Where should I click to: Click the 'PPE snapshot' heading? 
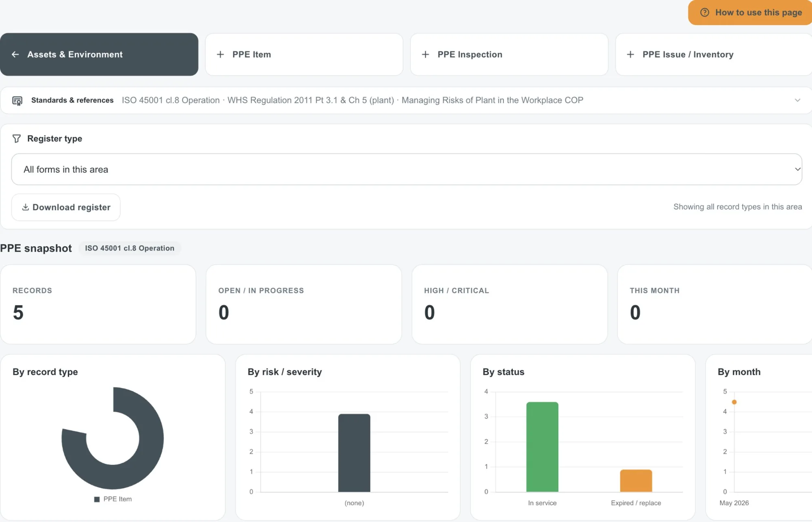coord(36,248)
